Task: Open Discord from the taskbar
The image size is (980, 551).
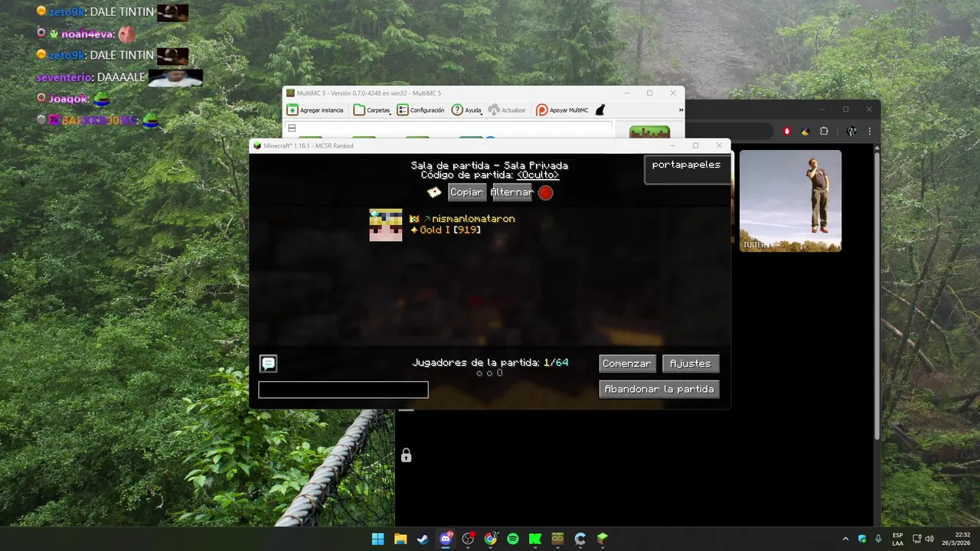Action: click(x=446, y=539)
